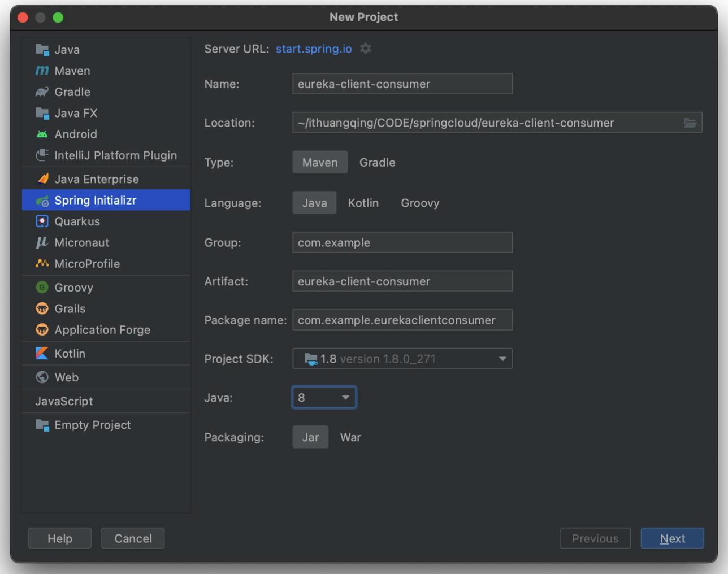The image size is (728, 574).
Task: Click the Web globe icon
Action: click(x=42, y=377)
